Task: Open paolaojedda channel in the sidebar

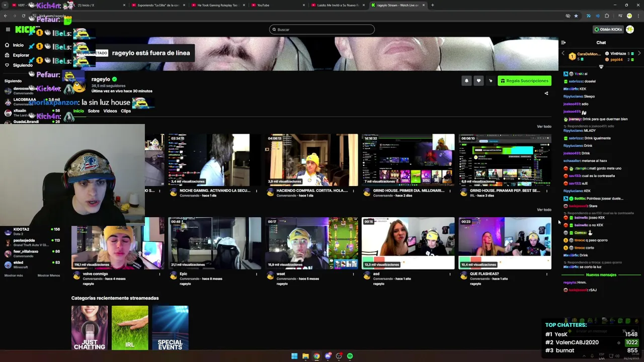Action: click(32, 242)
